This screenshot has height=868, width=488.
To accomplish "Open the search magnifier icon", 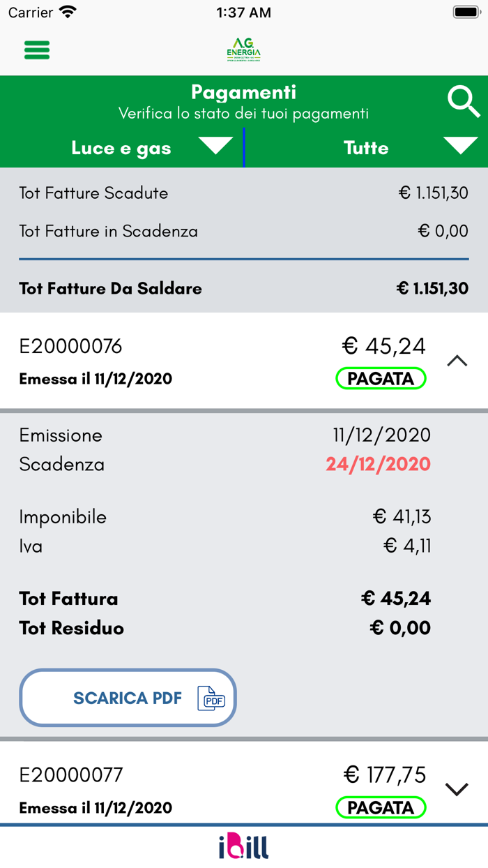I will [x=464, y=102].
